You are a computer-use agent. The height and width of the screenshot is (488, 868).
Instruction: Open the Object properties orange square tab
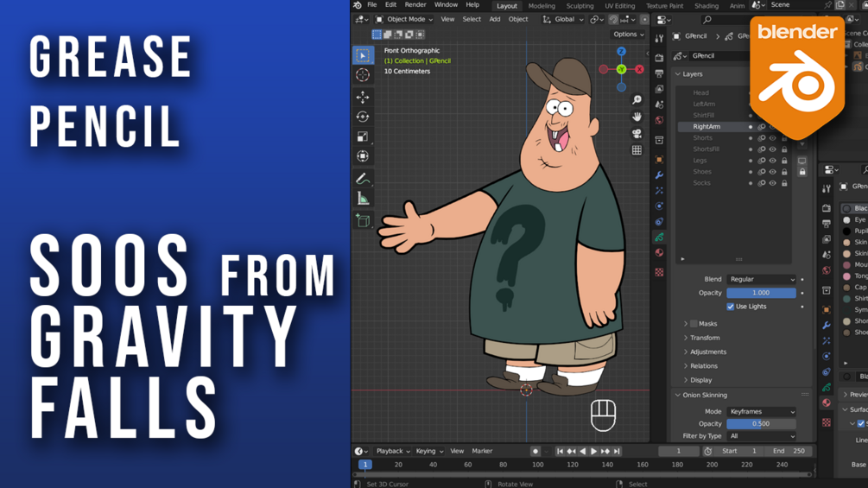[x=659, y=160]
